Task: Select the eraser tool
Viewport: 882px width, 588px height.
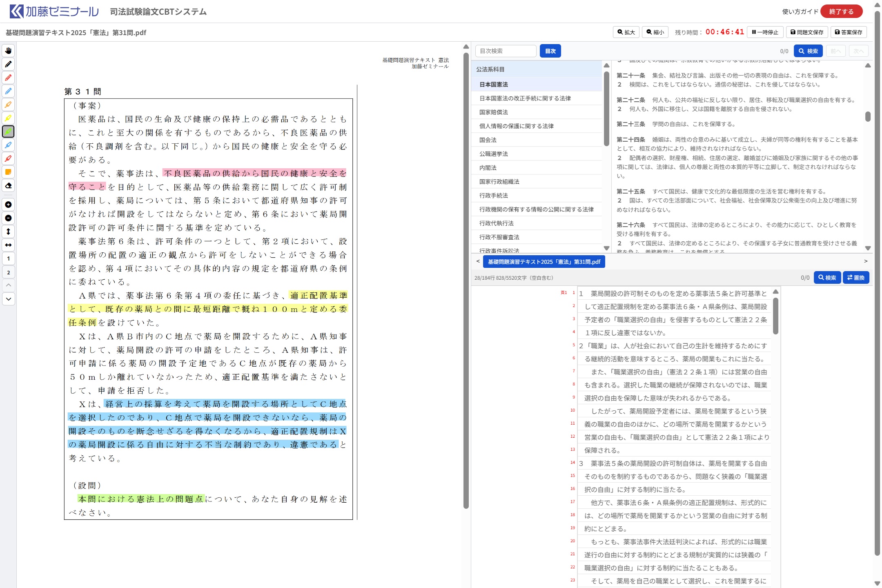Action: [8, 185]
